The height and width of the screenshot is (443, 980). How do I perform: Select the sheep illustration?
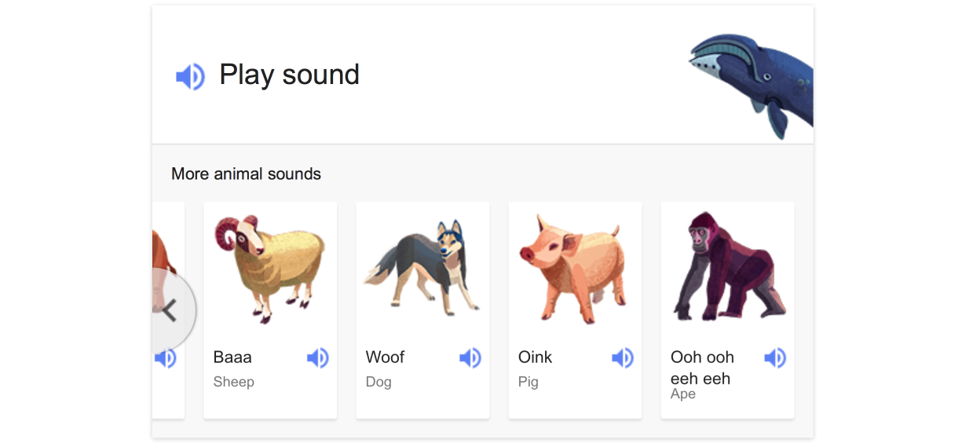(269, 267)
